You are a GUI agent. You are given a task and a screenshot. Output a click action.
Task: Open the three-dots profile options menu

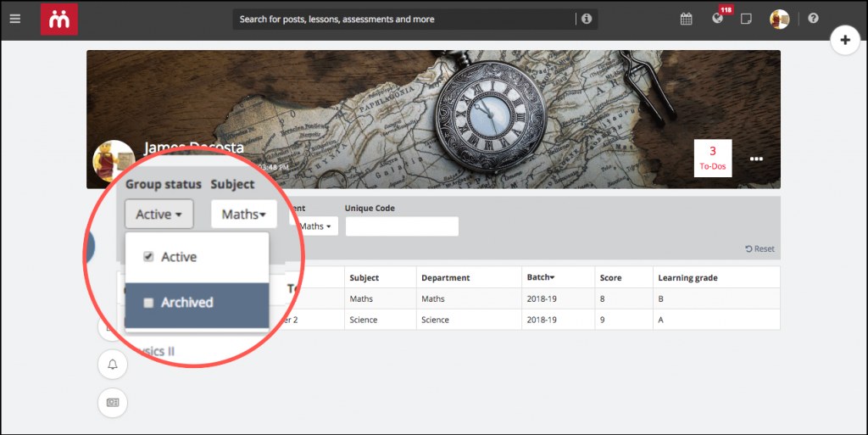[756, 159]
